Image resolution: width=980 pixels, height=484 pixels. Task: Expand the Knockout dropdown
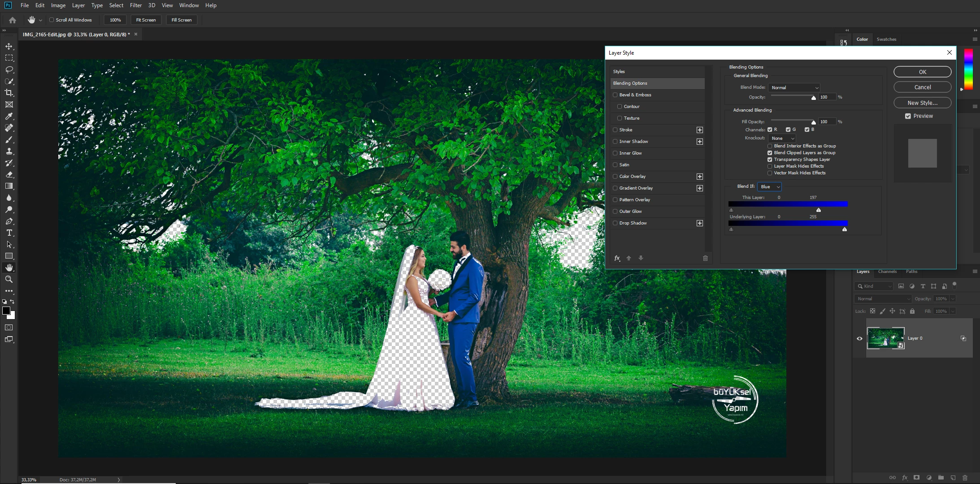[x=782, y=138]
